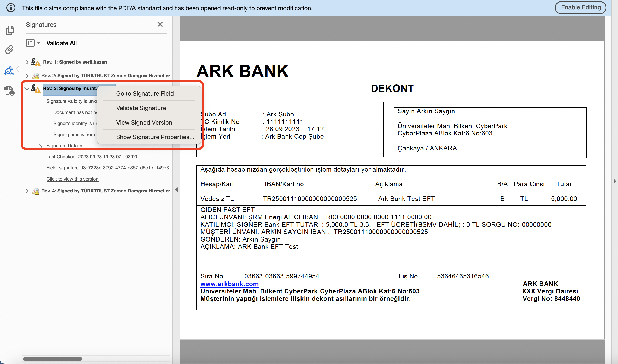Click the ARK BANK heading in the document
The width and height of the screenshot is (618, 364).
pyautogui.click(x=243, y=71)
